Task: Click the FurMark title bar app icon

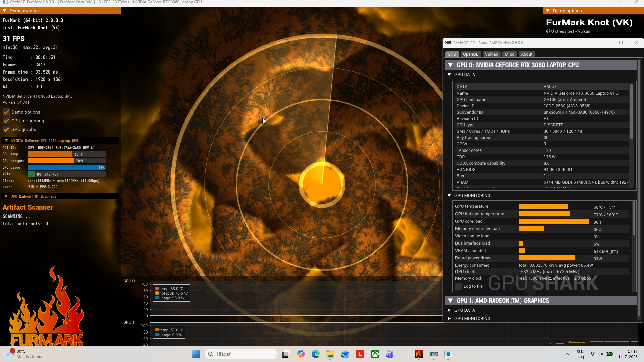Action: point(5,2)
